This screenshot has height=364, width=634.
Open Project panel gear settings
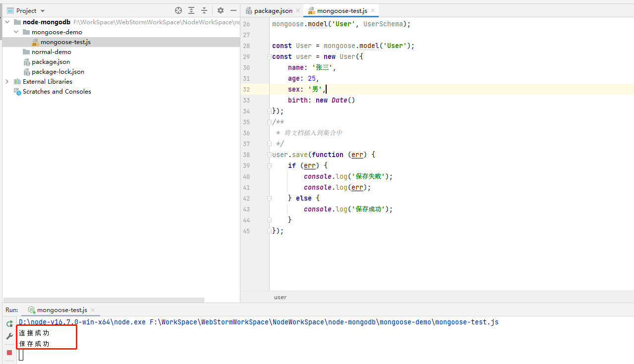[x=221, y=10]
